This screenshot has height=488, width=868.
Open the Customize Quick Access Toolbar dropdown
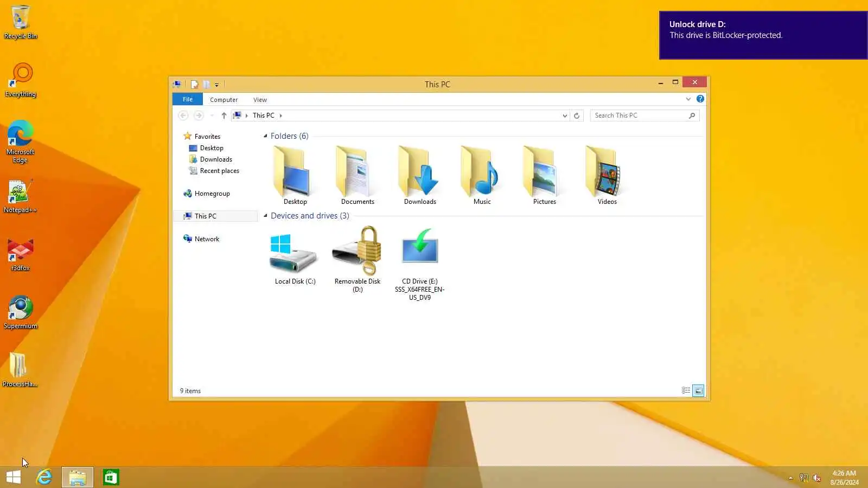pyautogui.click(x=216, y=85)
